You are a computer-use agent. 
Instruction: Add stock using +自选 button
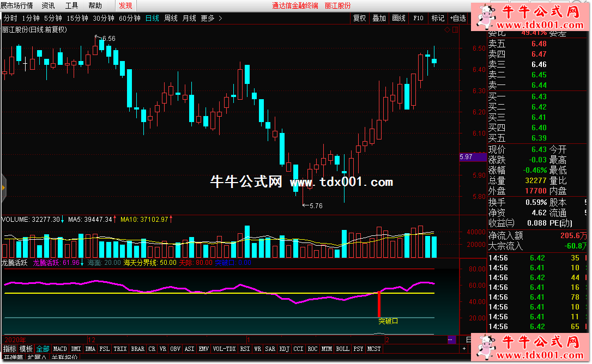click(x=458, y=18)
